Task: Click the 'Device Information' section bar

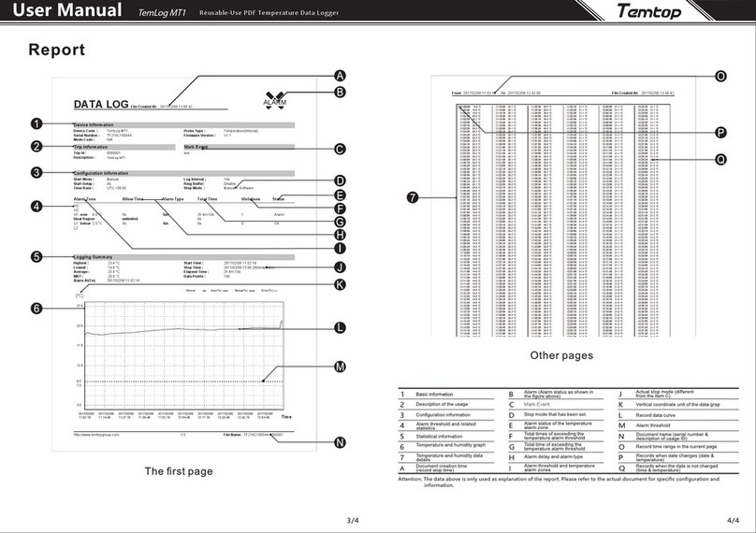Action: [183, 124]
